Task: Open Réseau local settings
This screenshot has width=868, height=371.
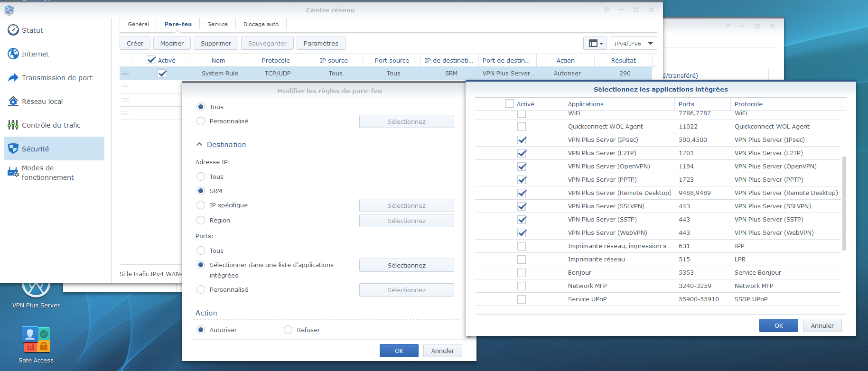Action: [x=42, y=102]
